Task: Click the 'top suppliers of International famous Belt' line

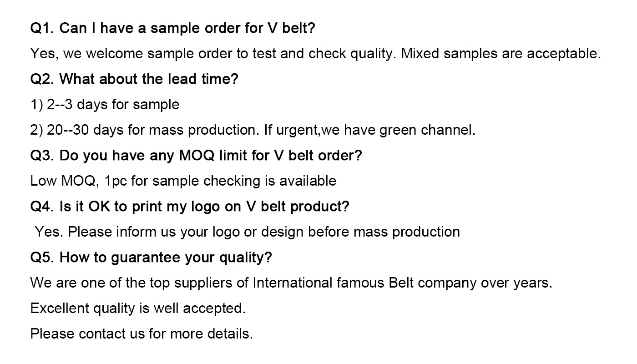Action: (x=291, y=283)
